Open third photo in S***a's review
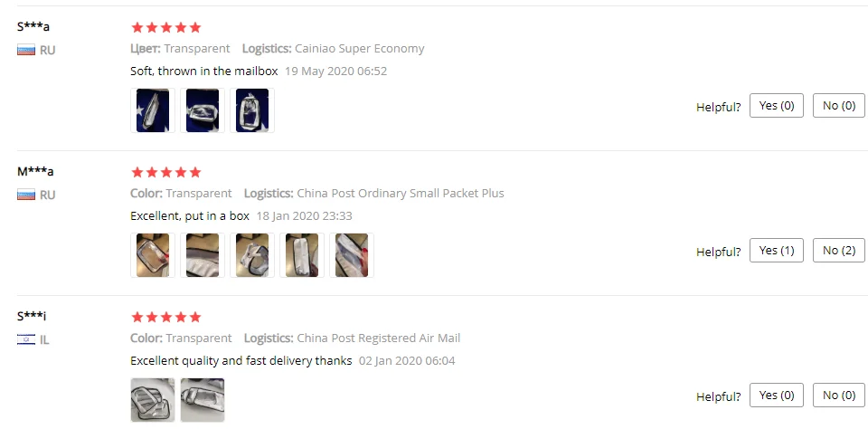Viewport: 868px width, 429px height. click(x=252, y=110)
